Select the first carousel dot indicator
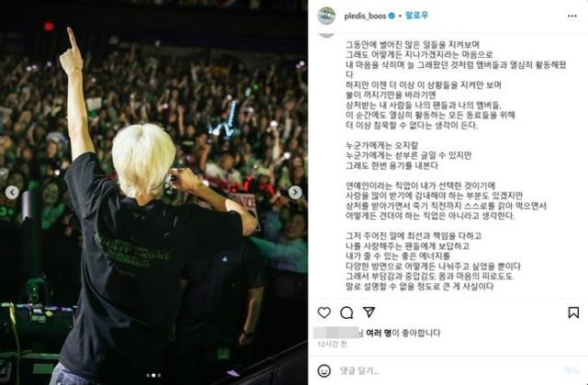This screenshot has width=588, height=385. 148,375
